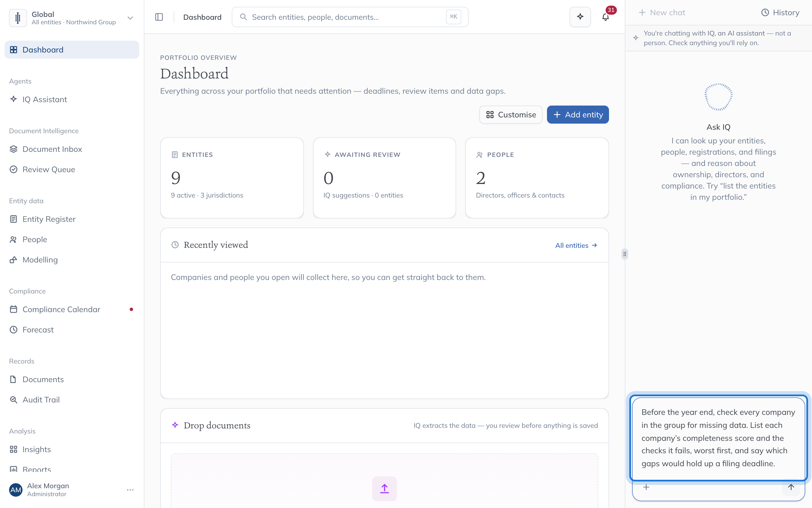Screen dimensions: 812x508
Task: Click the Customise button
Action: click(511, 115)
